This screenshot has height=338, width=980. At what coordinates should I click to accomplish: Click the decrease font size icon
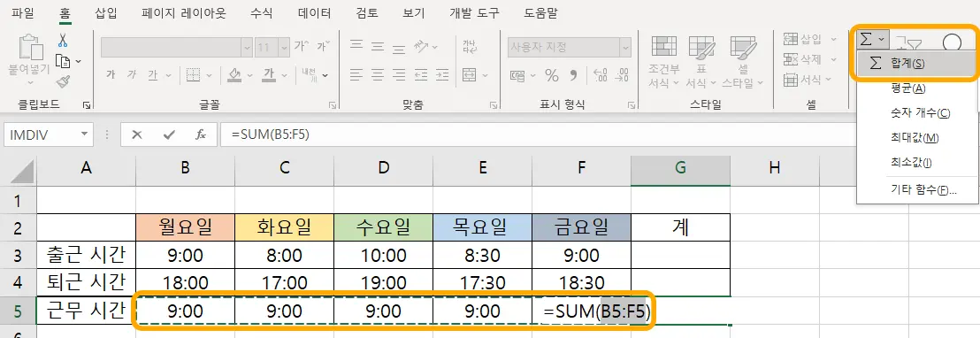(x=323, y=46)
